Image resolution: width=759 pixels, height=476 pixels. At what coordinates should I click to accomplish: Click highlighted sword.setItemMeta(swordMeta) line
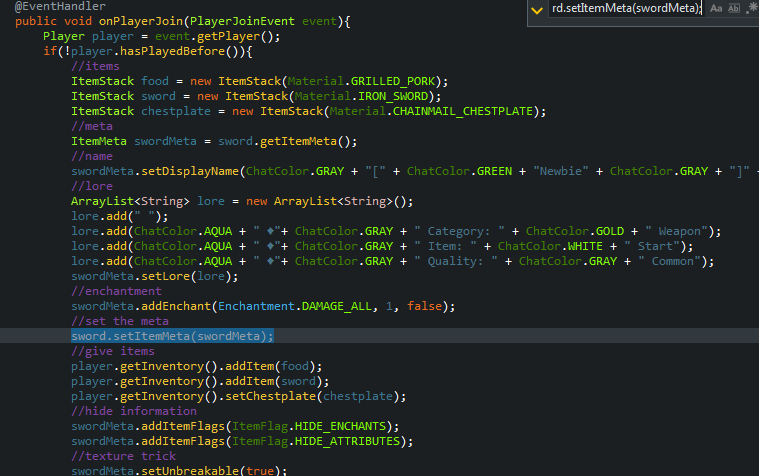[172, 337]
